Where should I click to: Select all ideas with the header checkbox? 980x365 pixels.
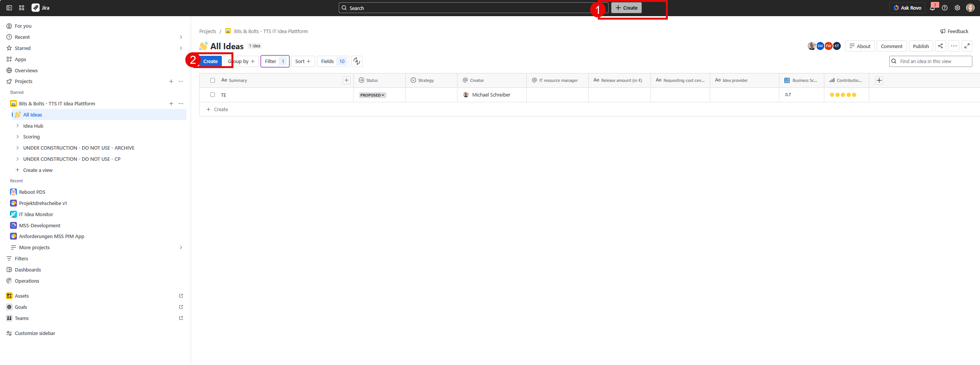tap(213, 80)
